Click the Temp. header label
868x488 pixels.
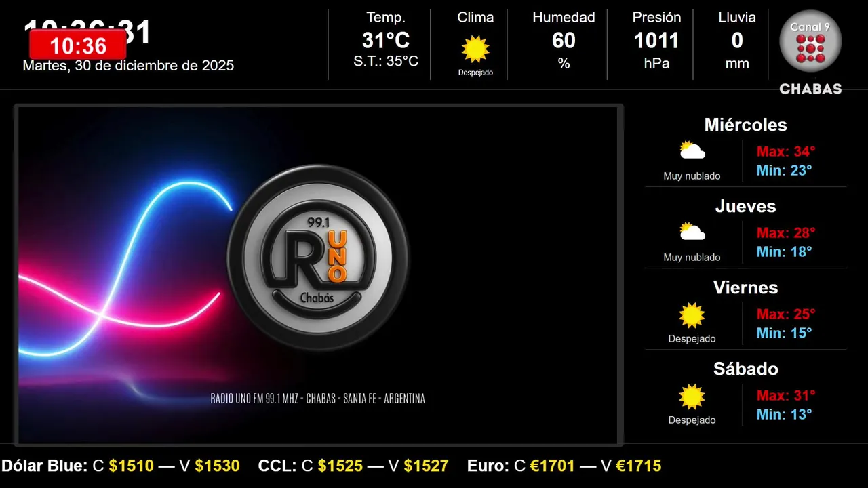(x=386, y=18)
